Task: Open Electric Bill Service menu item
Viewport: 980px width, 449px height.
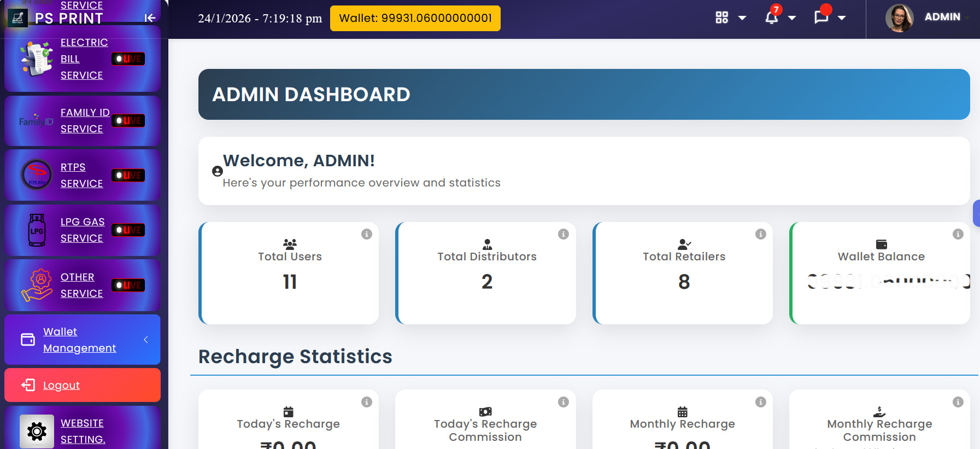Action: [84, 59]
